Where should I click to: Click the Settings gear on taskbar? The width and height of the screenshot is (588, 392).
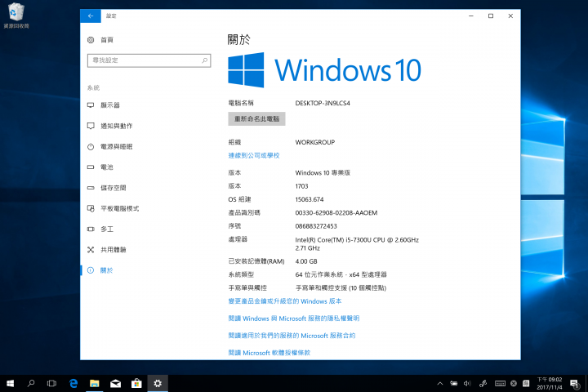(x=158, y=383)
